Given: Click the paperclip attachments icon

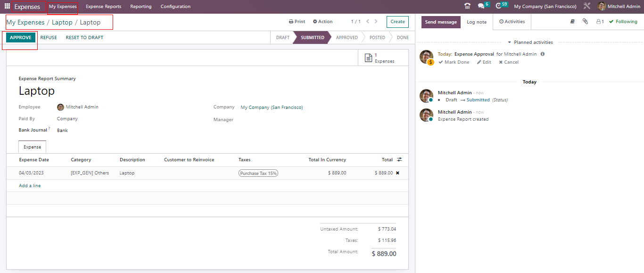Looking at the screenshot, I should (x=585, y=22).
